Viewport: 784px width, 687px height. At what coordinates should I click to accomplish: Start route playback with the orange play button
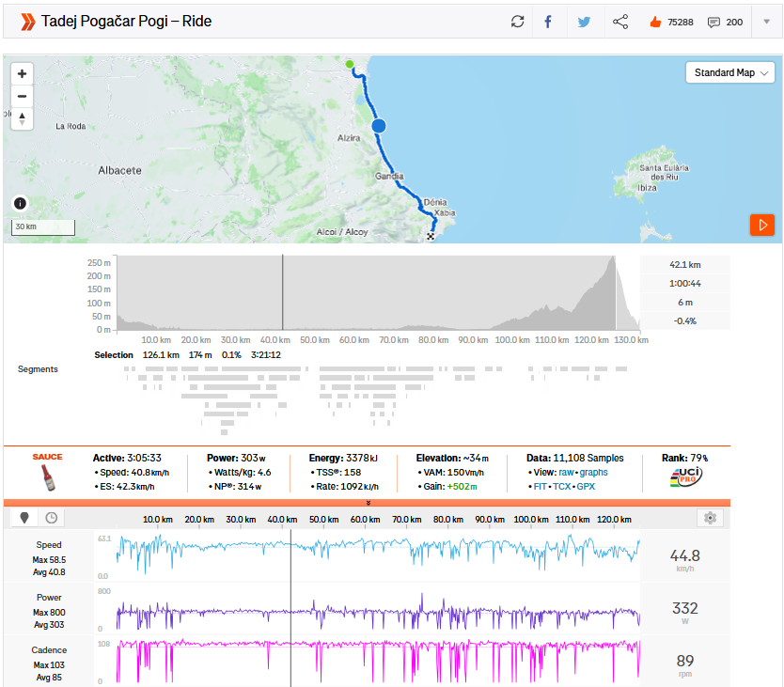[761, 225]
